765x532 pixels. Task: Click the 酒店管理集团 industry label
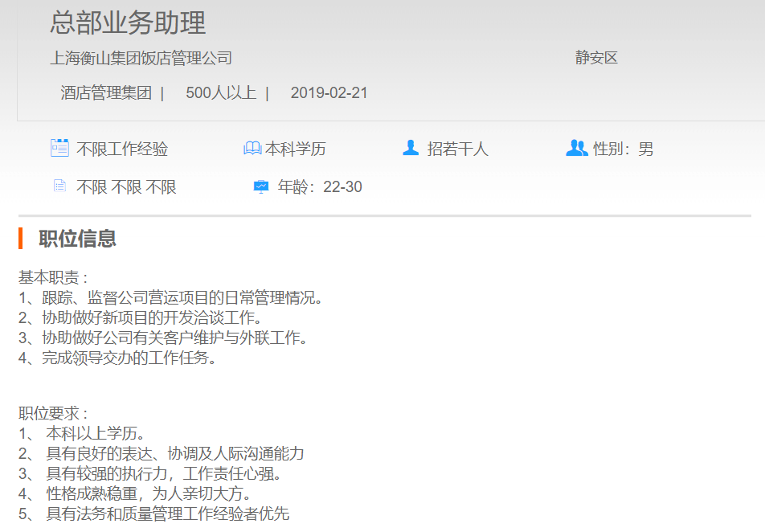click(106, 92)
